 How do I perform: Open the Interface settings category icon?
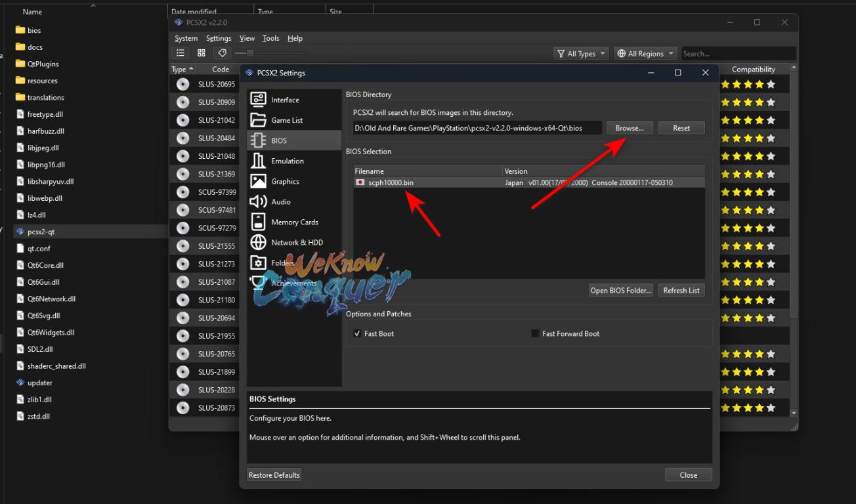pyautogui.click(x=258, y=100)
